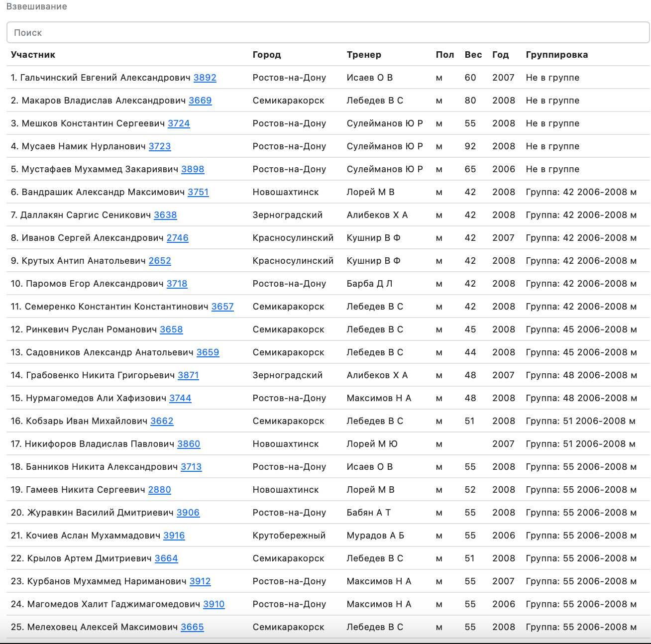Click trainer Барба Д Л

(369, 284)
